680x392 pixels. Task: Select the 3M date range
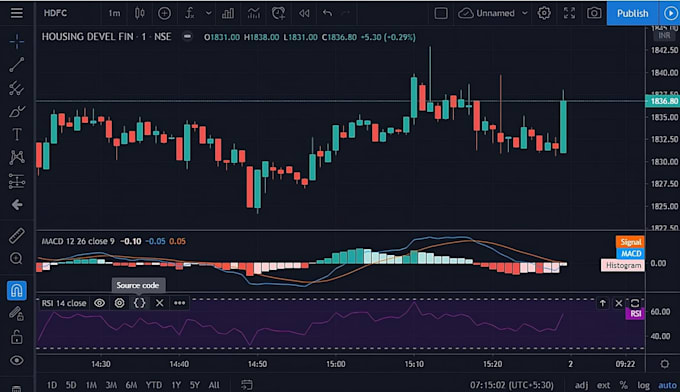(111, 385)
